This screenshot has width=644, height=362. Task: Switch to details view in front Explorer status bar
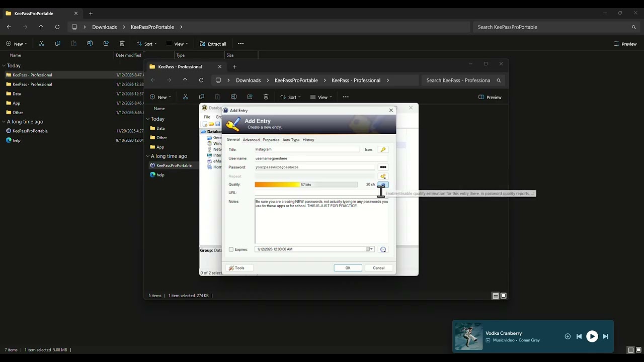(496, 296)
